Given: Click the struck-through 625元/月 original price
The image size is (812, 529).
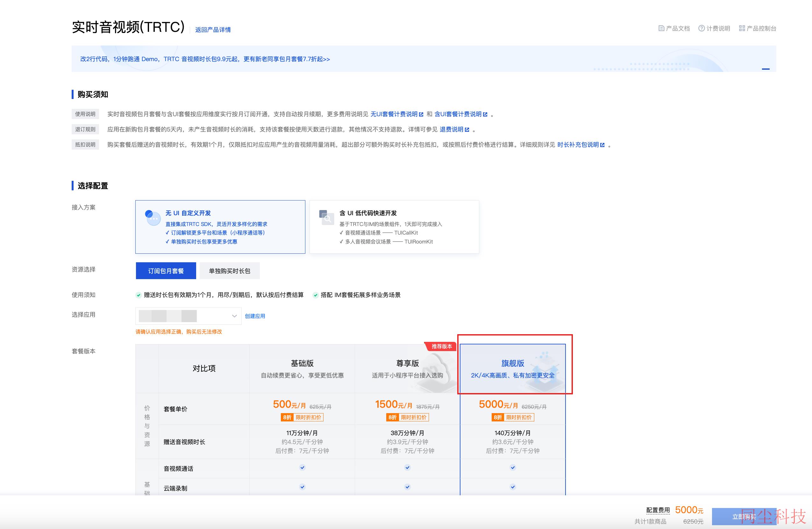Looking at the screenshot, I should [x=320, y=407].
